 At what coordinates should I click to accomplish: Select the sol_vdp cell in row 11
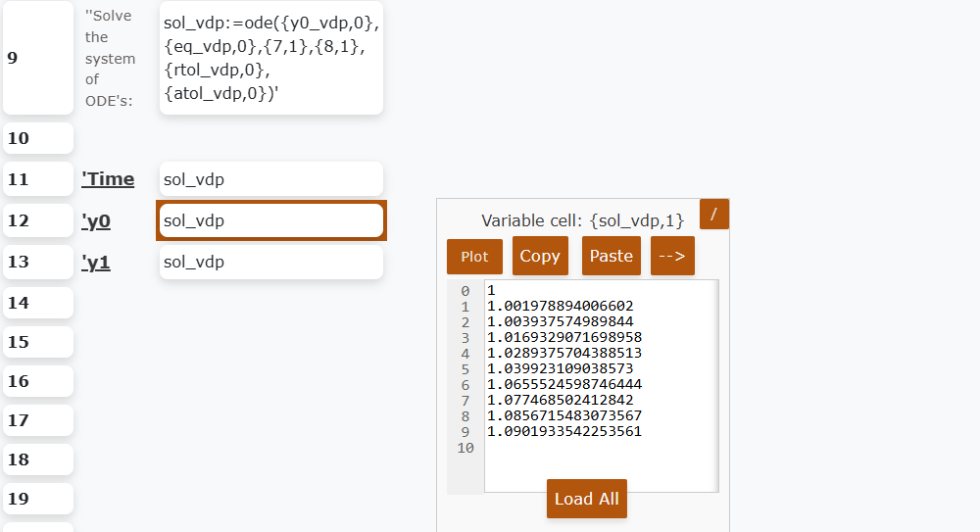(x=270, y=179)
